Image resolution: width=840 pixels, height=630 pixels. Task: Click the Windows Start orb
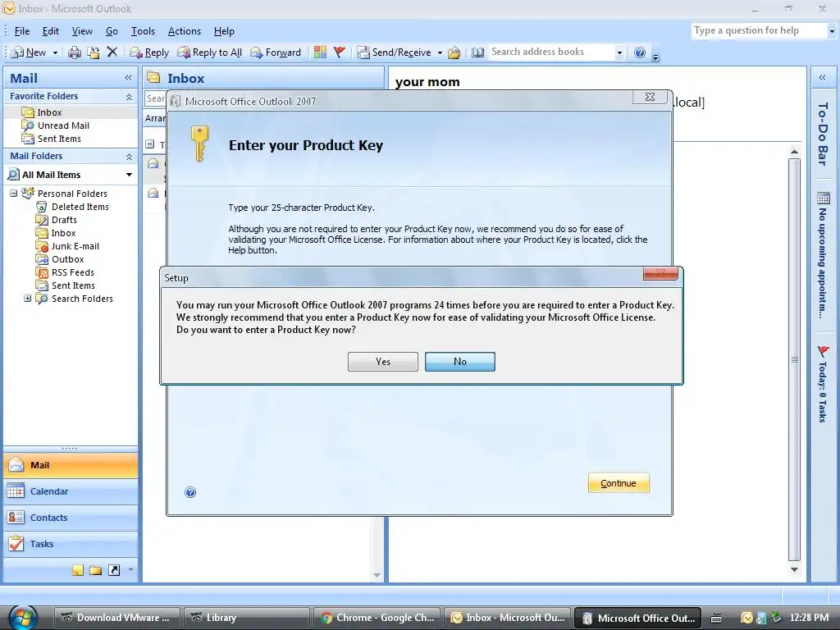(22, 617)
